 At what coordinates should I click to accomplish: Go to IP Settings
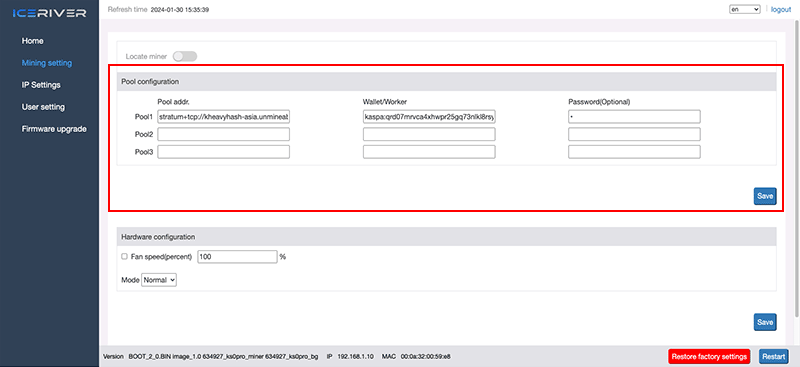[x=41, y=85]
